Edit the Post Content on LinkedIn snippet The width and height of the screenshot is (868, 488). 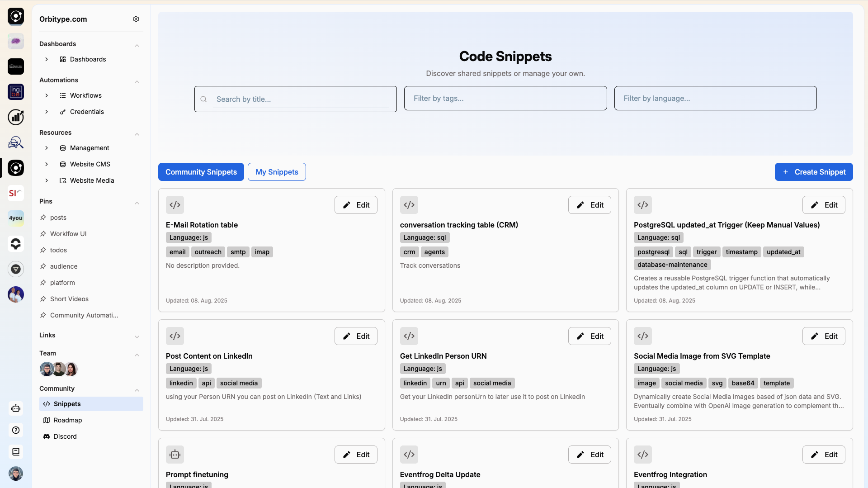coord(356,336)
